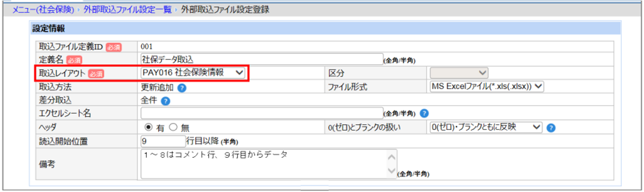
Task: Click 備考 textarea scrollbar down arrow
Action: pos(391,171)
